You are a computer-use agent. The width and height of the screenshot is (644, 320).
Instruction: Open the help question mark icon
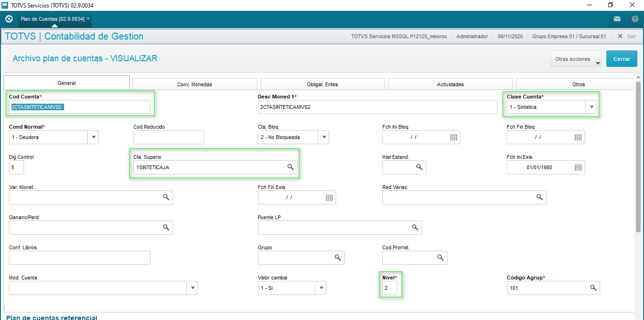[x=635, y=19]
